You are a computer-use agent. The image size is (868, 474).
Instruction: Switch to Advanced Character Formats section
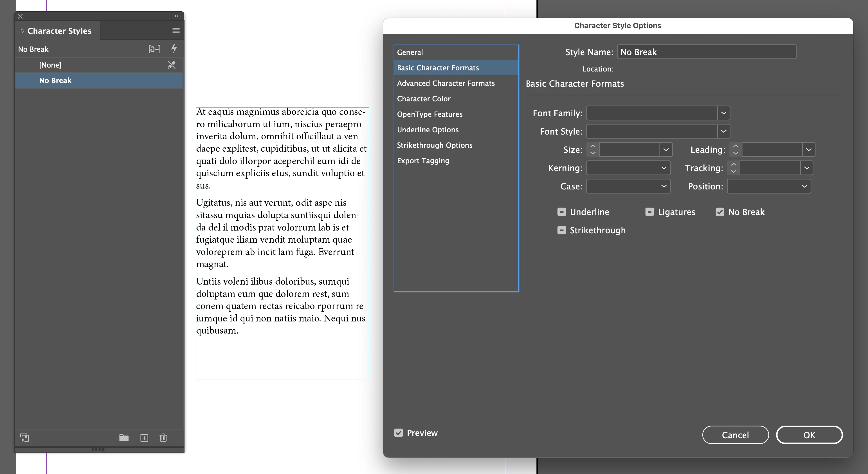446,83
